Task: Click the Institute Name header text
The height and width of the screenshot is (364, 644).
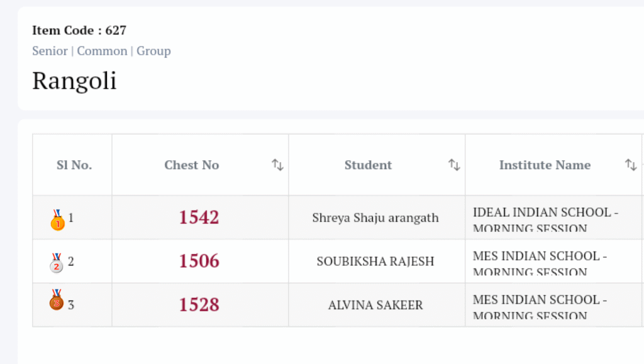Action: click(x=545, y=165)
